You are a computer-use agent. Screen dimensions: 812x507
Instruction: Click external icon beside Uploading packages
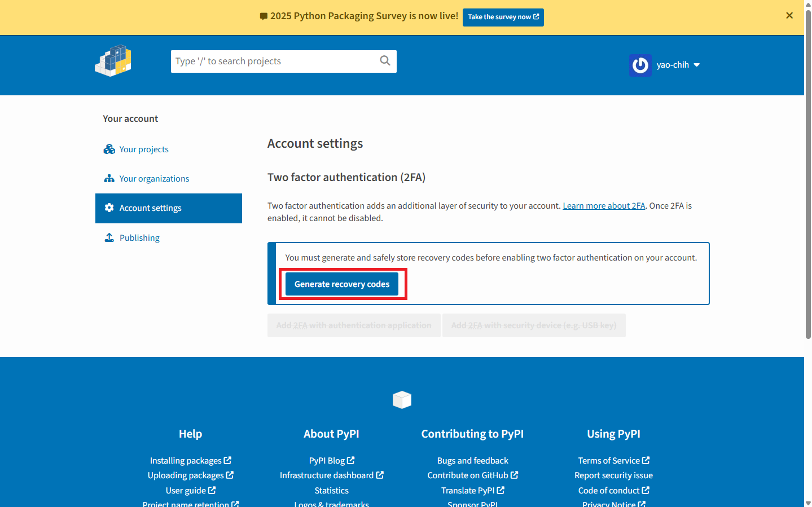230,475
